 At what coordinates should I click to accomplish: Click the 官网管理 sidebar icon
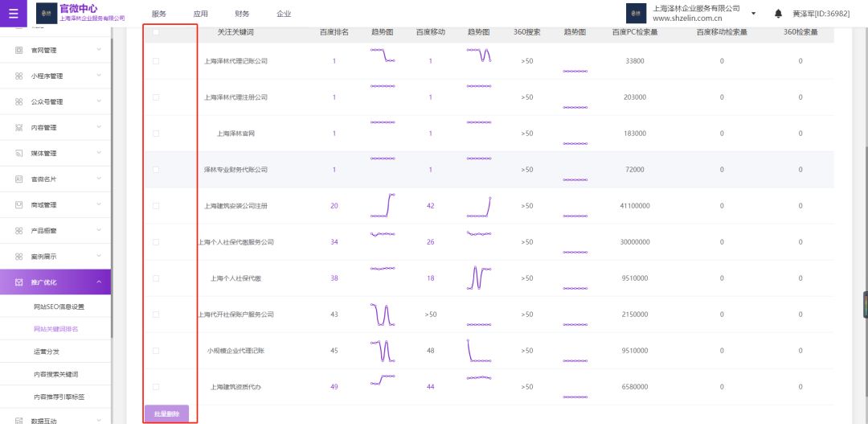point(19,50)
